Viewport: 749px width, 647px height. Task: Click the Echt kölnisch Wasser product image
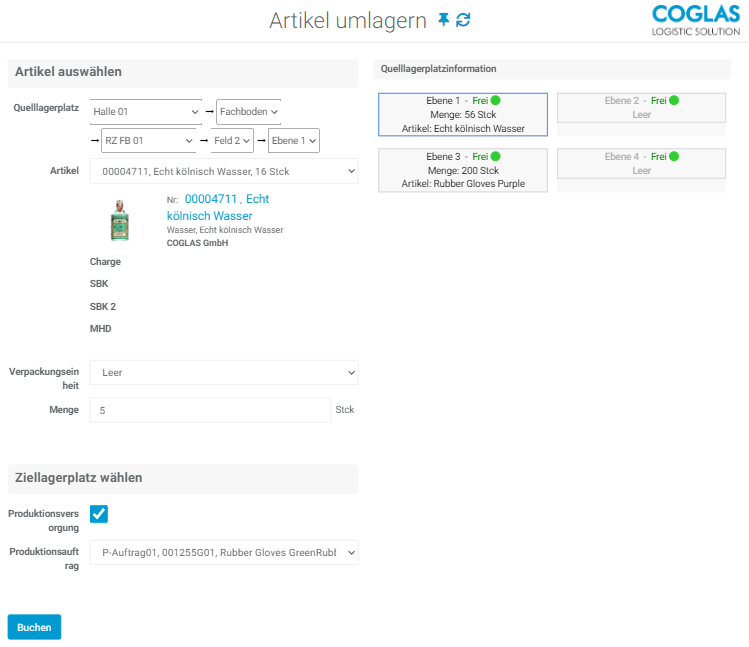[119, 219]
